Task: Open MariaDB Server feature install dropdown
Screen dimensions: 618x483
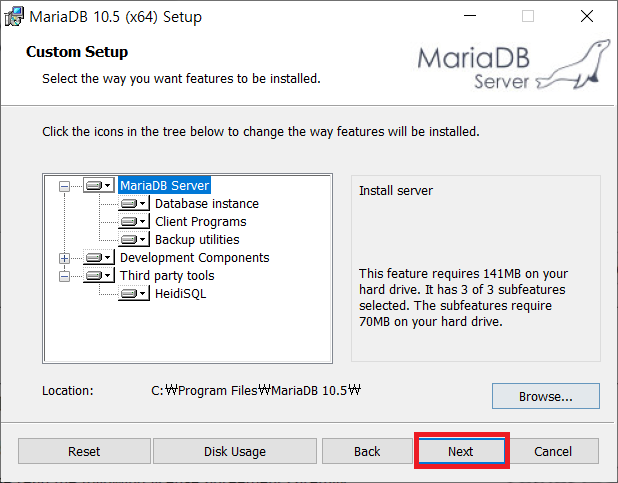Action: (99, 185)
